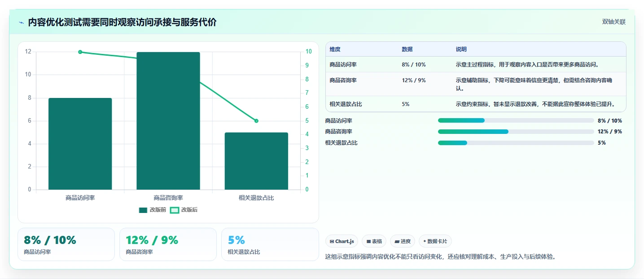Viewport: 644px width, 279px height.
Task: Click 商品咨询率 cell in the table
Action: [343, 80]
